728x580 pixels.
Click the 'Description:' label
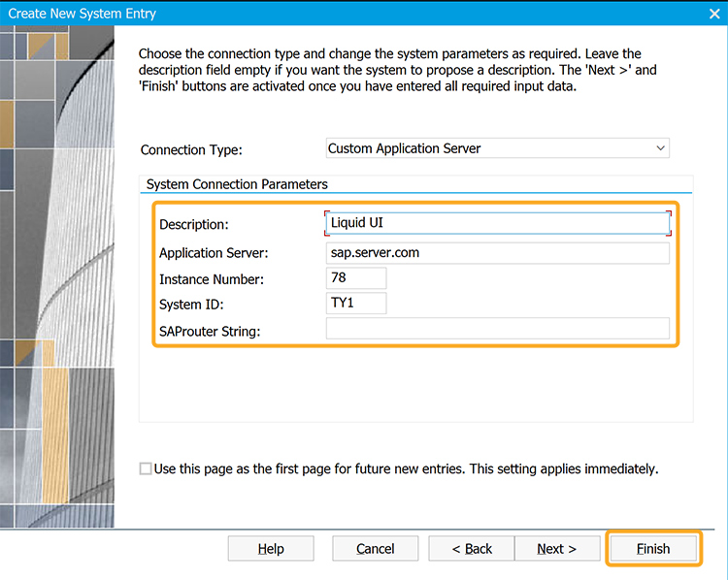click(x=193, y=225)
